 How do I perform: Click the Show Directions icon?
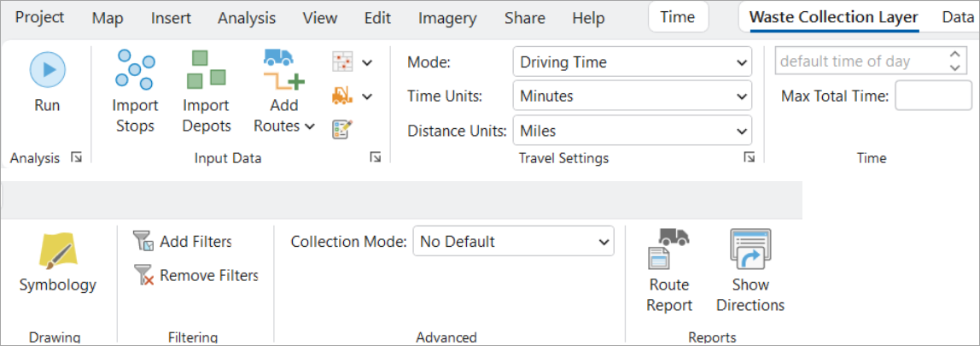750,249
